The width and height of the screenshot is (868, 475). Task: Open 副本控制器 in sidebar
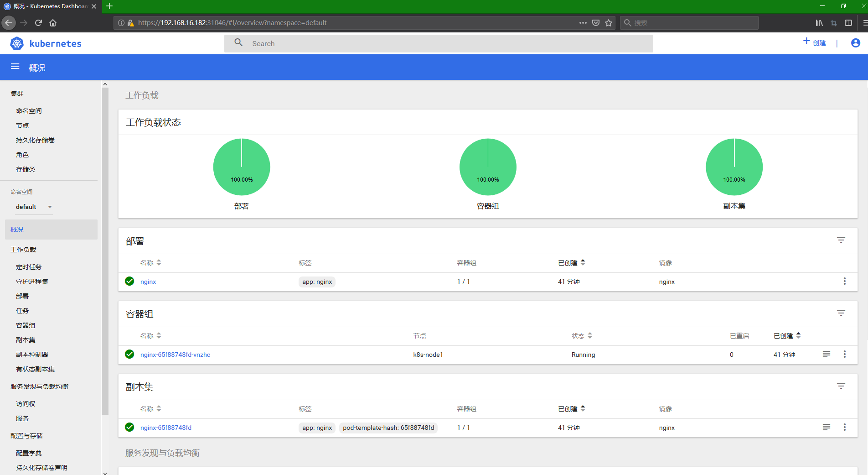tap(32, 355)
